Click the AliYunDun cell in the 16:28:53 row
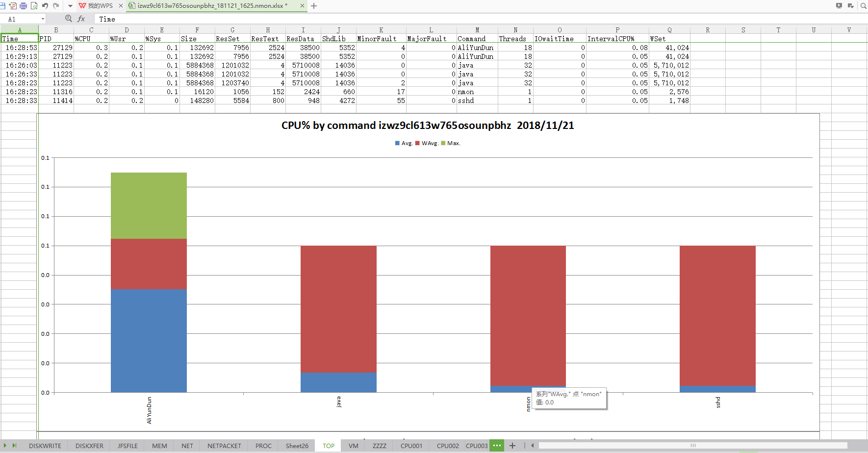 477,48
